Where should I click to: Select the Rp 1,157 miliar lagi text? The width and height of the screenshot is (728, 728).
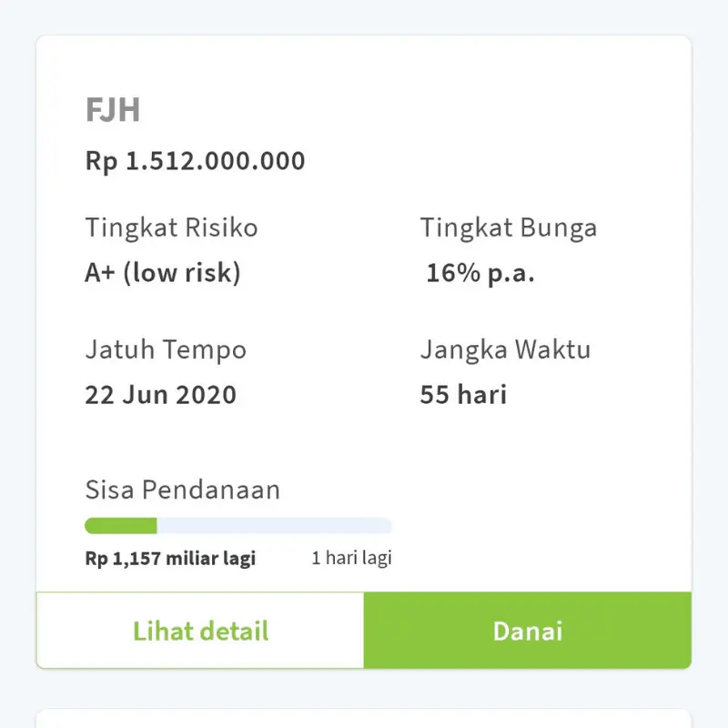(x=169, y=559)
